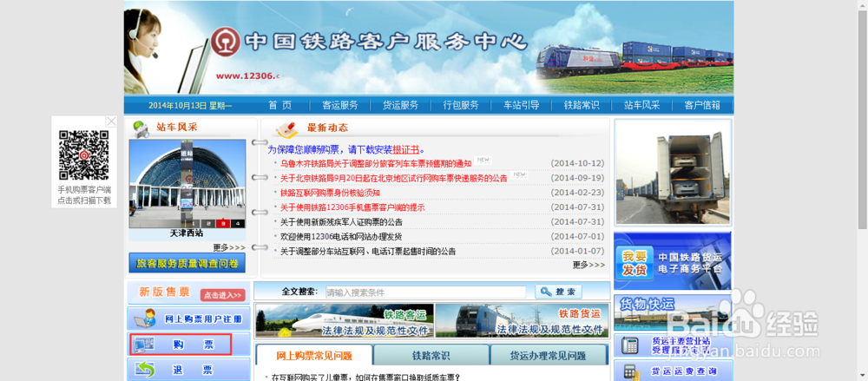Click the 根证书 download link
Image resolution: width=868 pixels, height=381 pixels.
point(406,149)
